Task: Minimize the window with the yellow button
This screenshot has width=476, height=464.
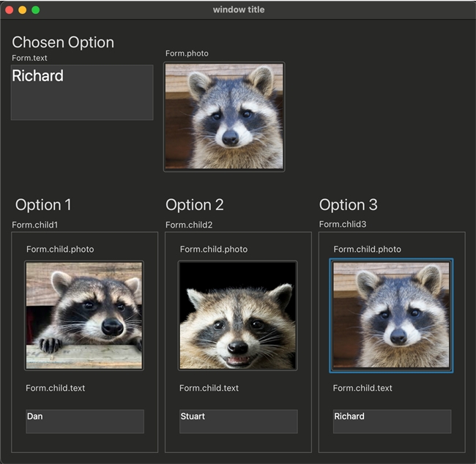Action: tap(23, 10)
